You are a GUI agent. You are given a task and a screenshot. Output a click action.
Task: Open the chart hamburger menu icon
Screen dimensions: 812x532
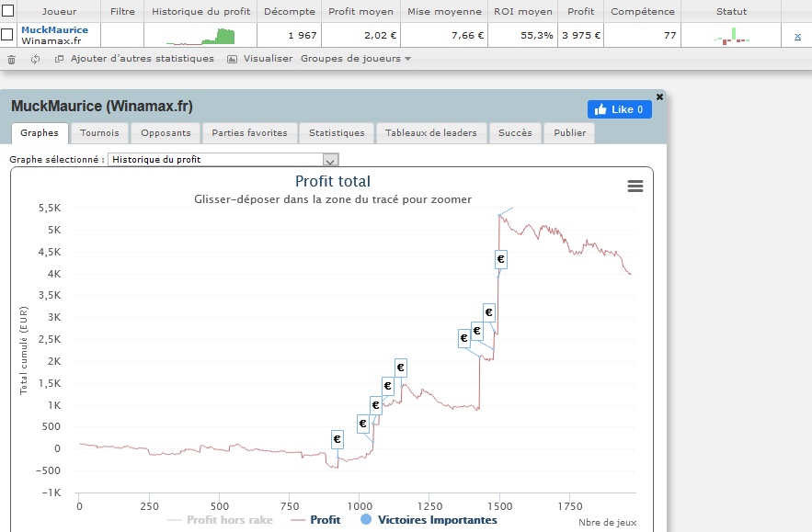[x=635, y=187]
